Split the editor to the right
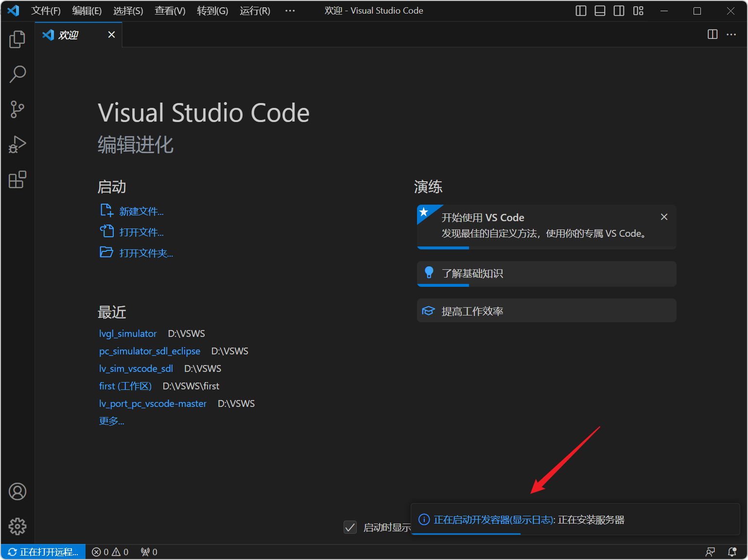Viewport: 748px width, 560px height. point(713,34)
